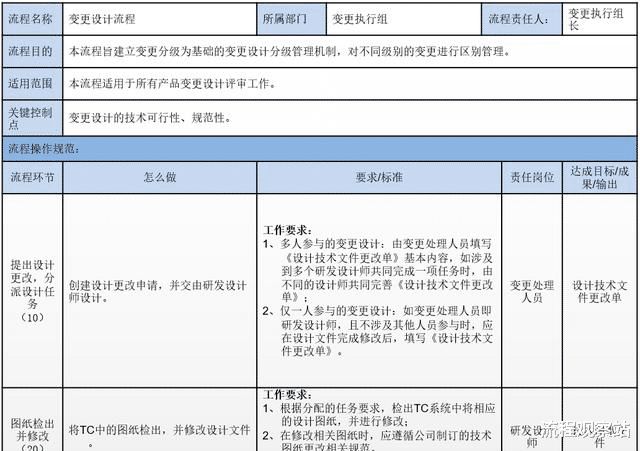
Task: Click the 适用范围 label cell
Action: point(32,84)
